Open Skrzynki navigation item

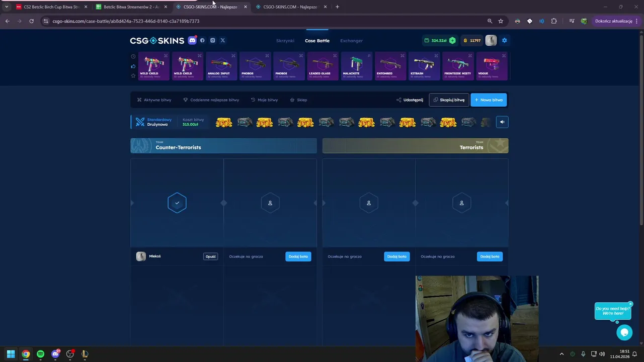pyautogui.click(x=285, y=41)
